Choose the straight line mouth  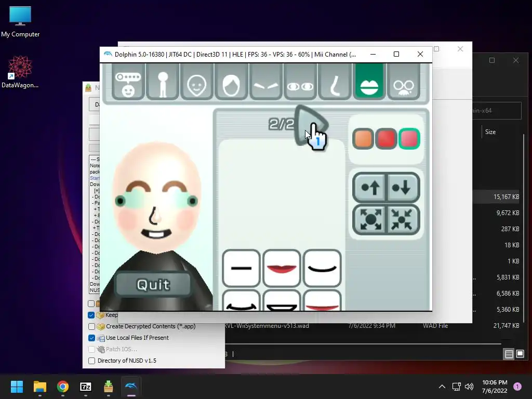(241, 268)
